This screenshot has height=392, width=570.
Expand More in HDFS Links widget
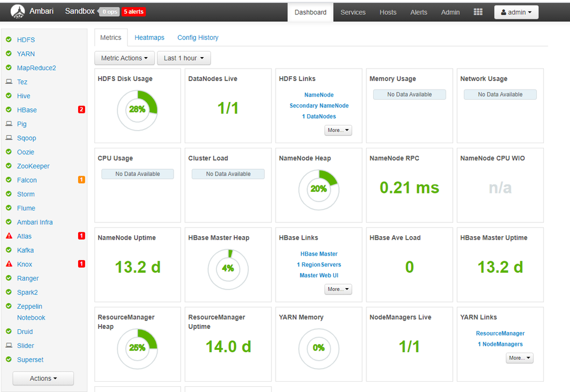[338, 130]
